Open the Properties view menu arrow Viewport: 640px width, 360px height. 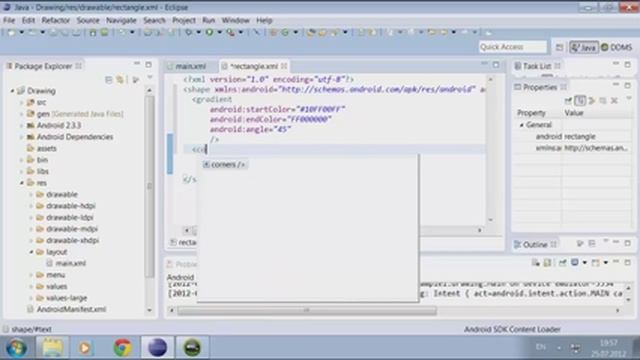(629, 98)
